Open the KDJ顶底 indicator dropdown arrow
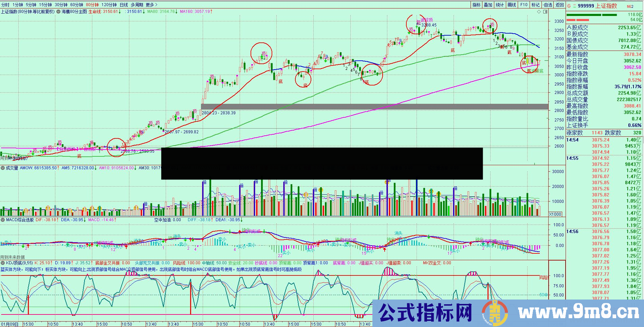This screenshot has height=327, width=644. click(3, 263)
